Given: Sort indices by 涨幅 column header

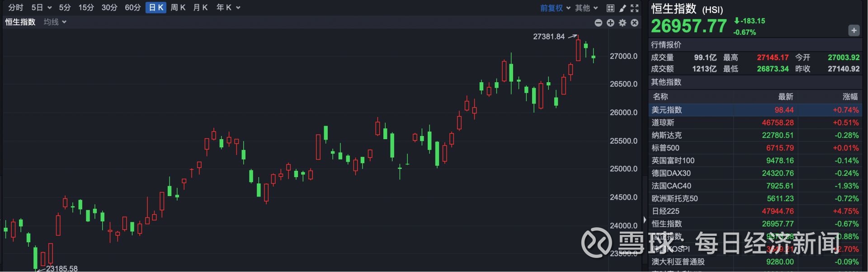Looking at the screenshot, I should 850,97.
